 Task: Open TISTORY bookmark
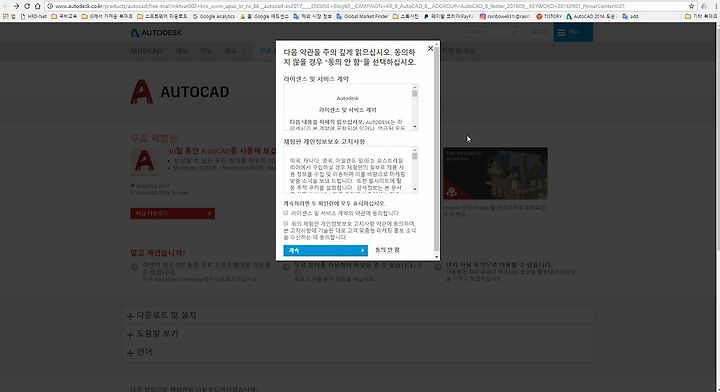[549, 16]
